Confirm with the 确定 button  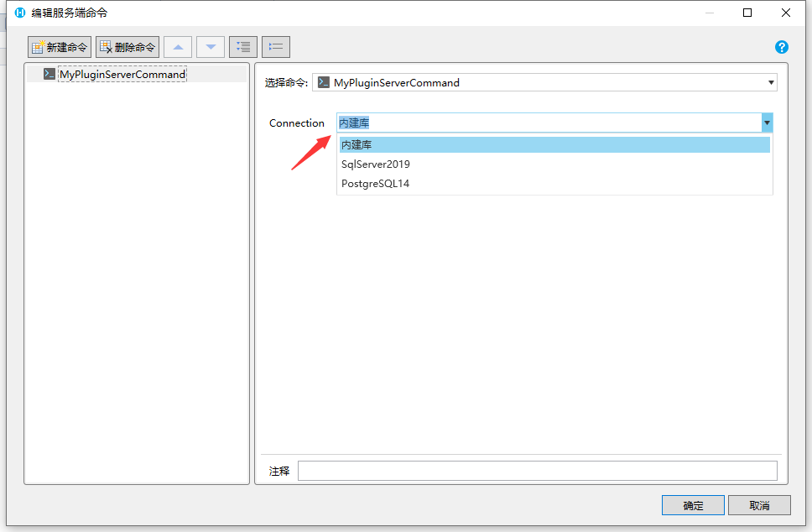click(693, 505)
